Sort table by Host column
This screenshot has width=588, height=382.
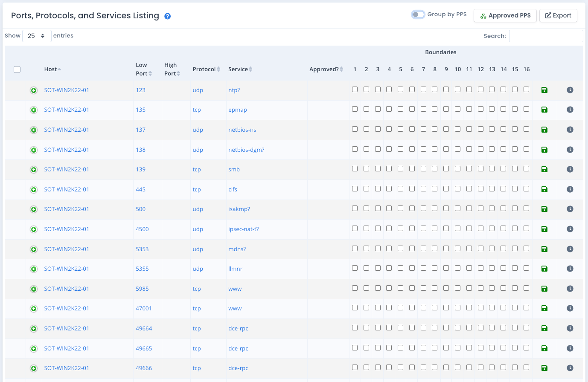pyautogui.click(x=52, y=69)
